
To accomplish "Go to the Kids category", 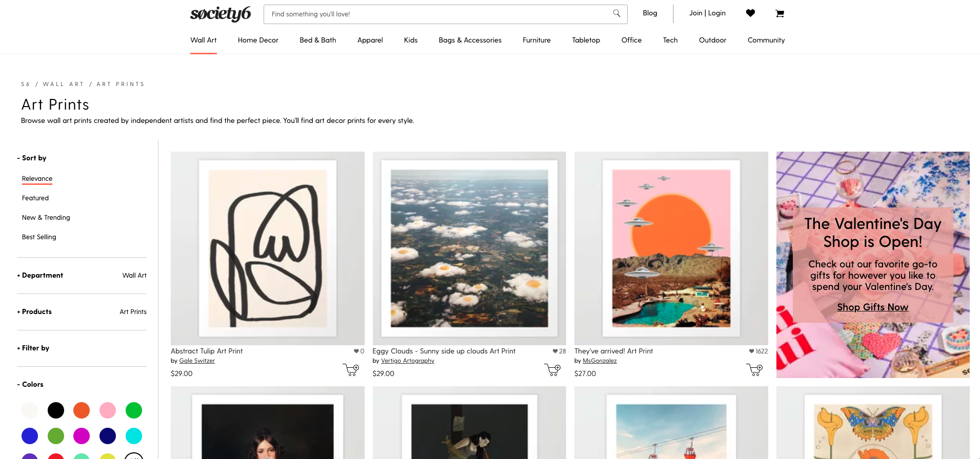I will [411, 40].
